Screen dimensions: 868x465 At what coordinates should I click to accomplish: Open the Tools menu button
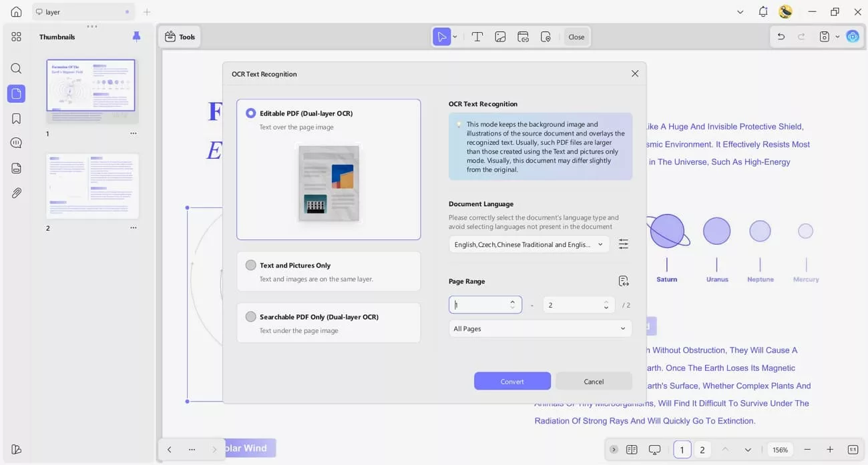pos(180,37)
